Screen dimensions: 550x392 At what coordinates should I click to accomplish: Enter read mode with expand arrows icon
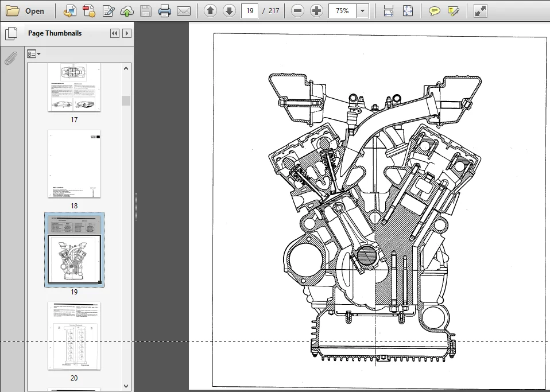pos(480,11)
